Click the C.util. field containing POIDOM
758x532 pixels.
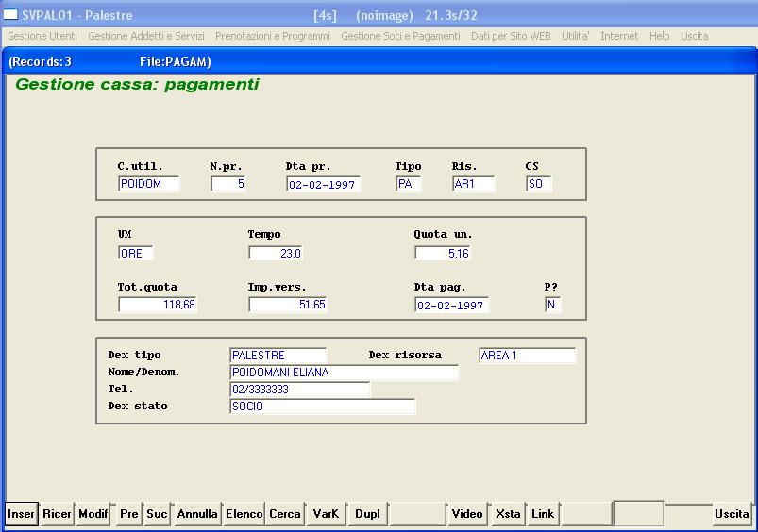[x=149, y=184]
